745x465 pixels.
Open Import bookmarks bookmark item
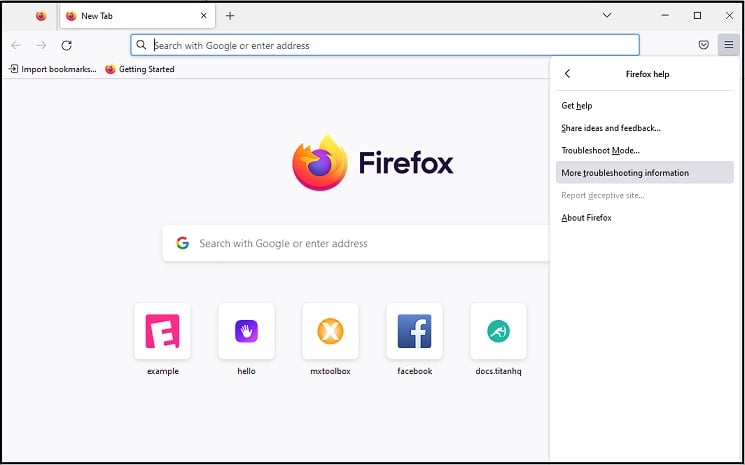(52, 69)
